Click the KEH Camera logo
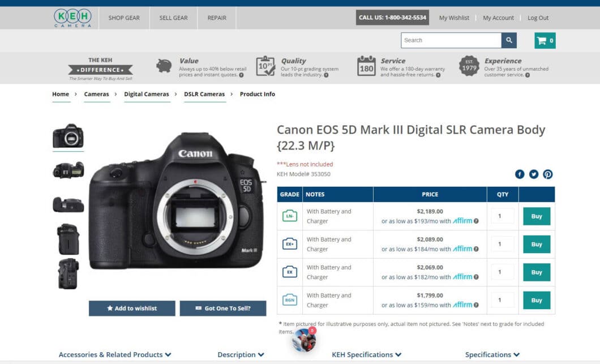The width and height of the screenshot is (600, 364). click(72, 18)
